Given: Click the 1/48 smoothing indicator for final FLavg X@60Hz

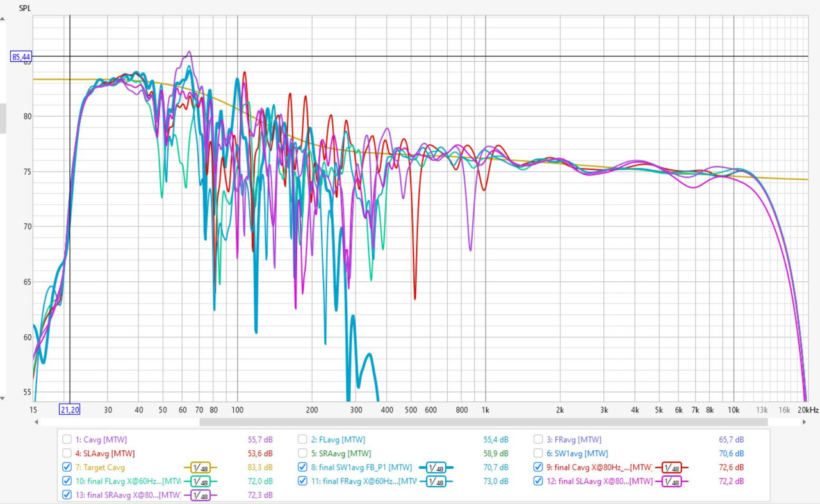Looking at the screenshot, I should click(x=201, y=482).
